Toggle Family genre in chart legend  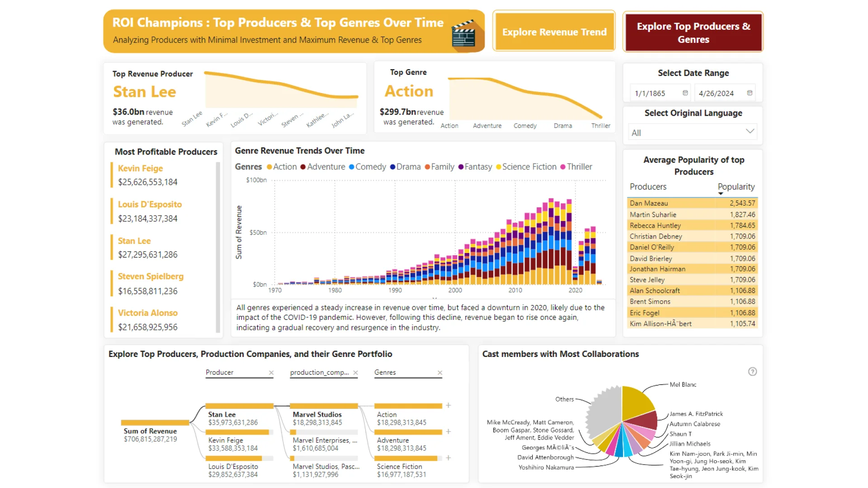point(439,167)
